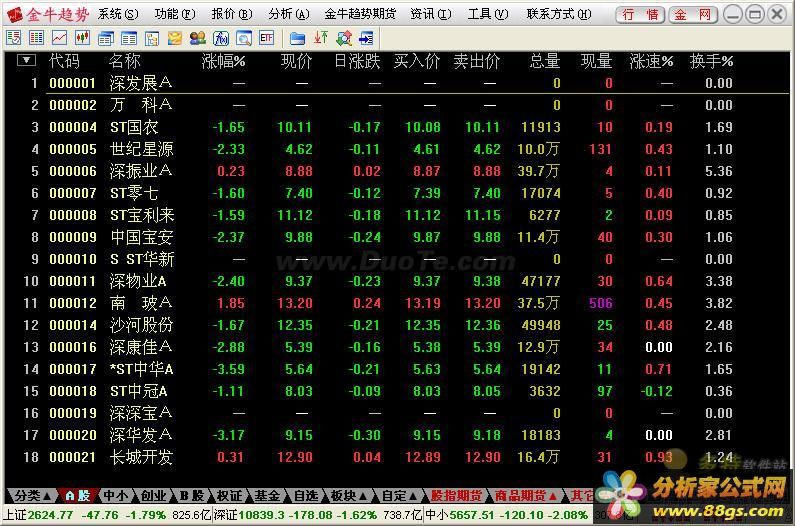Open the 功能(F) menu
This screenshot has height=526, width=795.
pyautogui.click(x=175, y=14)
